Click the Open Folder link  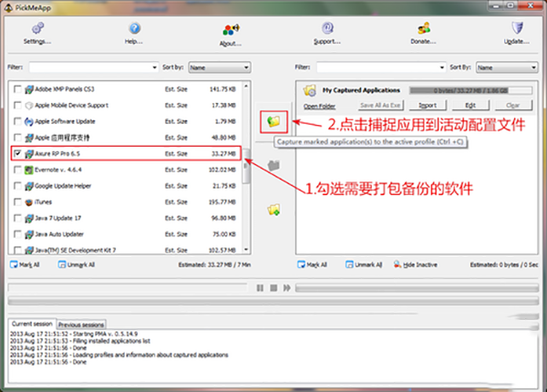[319, 106]
